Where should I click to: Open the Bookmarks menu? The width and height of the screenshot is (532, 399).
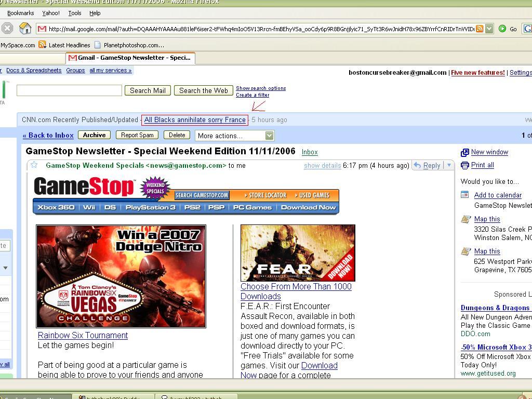(20, 13)
